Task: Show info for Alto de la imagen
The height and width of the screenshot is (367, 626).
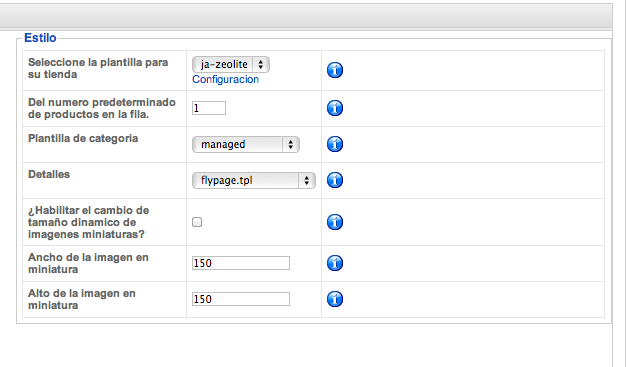Action: click(x=335, y=299)
